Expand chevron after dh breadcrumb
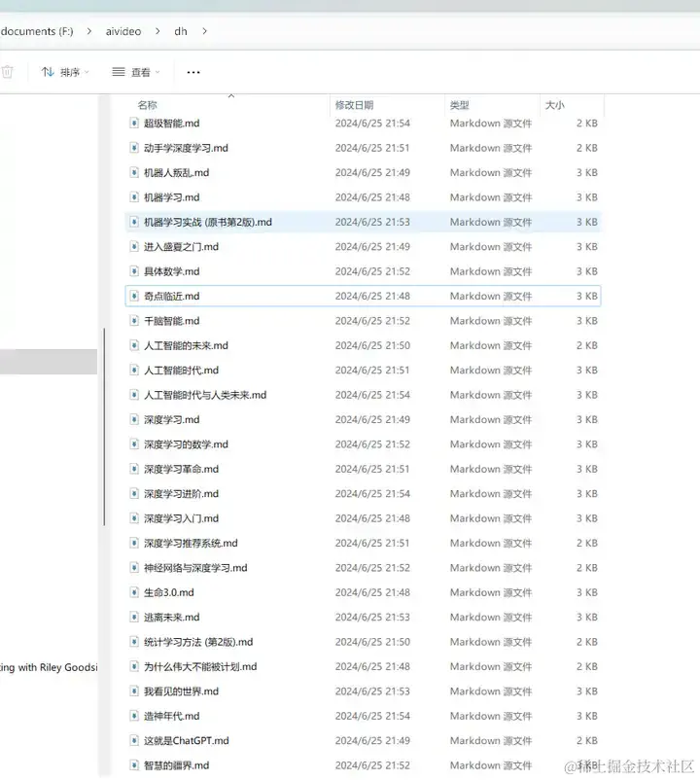The width and height of the screenshot is (700, 780). coord(204,31)
